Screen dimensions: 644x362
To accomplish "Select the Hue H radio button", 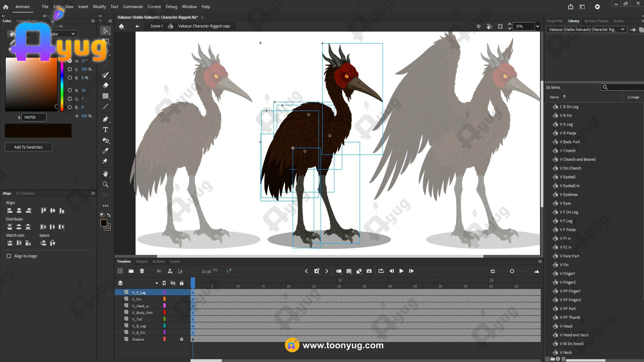I will [x=70, y=61].
